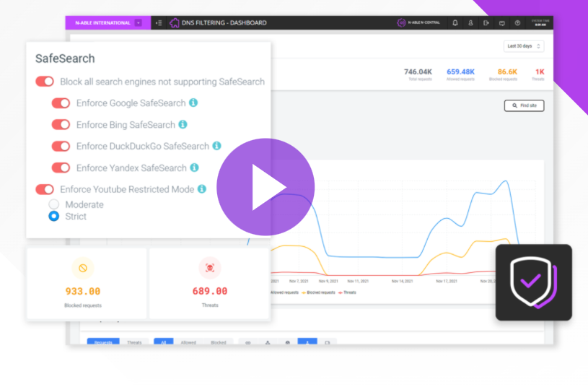Show info for Youtube Restricted Mode

(x=202, y=189)
